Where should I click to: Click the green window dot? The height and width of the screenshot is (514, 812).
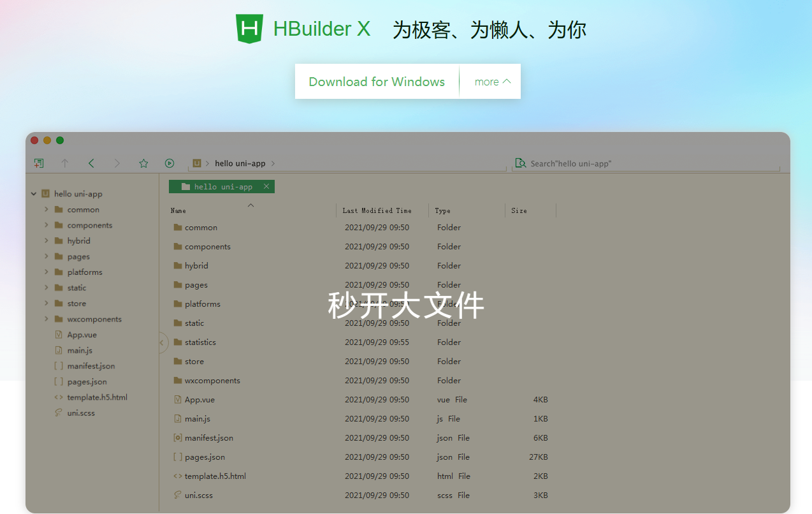click(60, 140)
